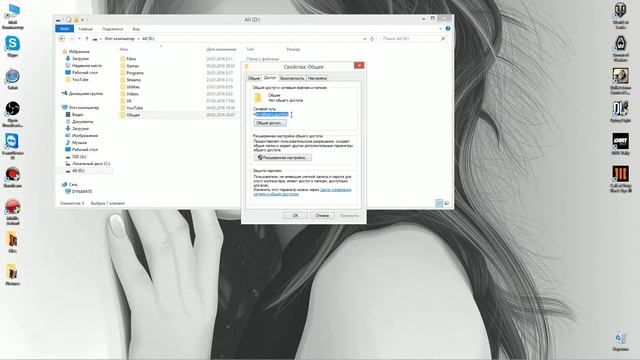Confirm properties dialog with OK
Screen dimensions: 640x360
point(295,216)
